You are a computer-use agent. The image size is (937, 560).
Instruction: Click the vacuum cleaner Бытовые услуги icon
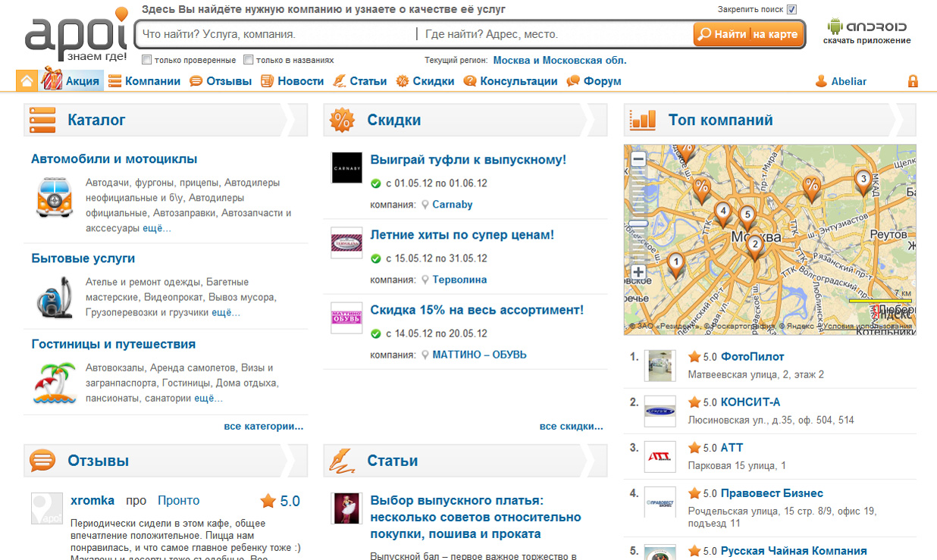point(55,297)
